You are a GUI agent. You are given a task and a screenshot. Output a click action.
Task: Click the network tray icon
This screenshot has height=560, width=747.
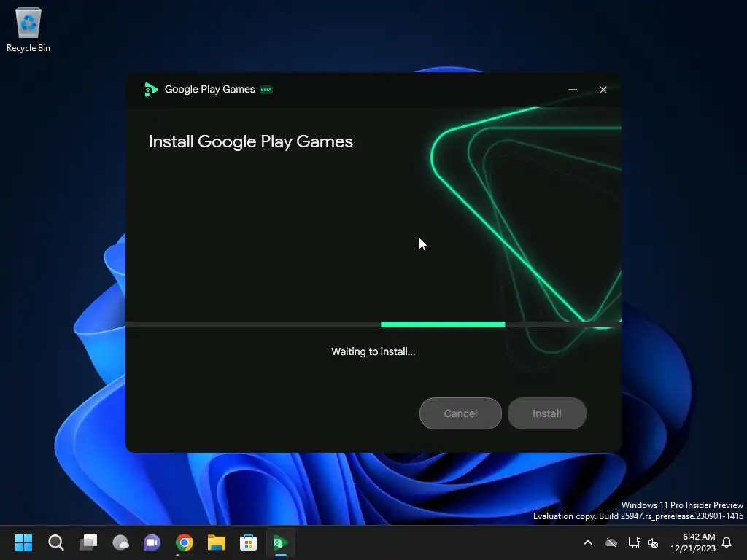(634, 542)
